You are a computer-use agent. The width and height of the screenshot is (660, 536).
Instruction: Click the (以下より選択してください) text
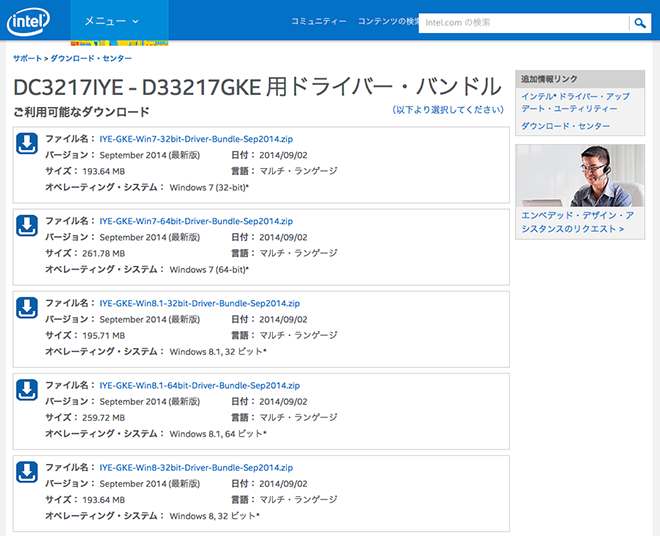pos(448,110)
